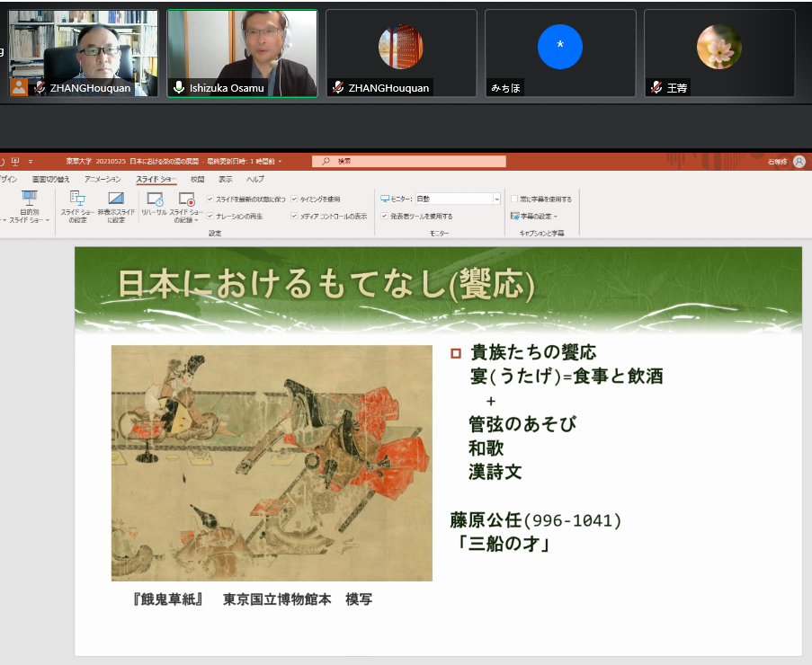This screenshot has width=812, height=665.
Task: Click the microphone icon next to Ishizuka Osamu
Action: click(179, 88)
